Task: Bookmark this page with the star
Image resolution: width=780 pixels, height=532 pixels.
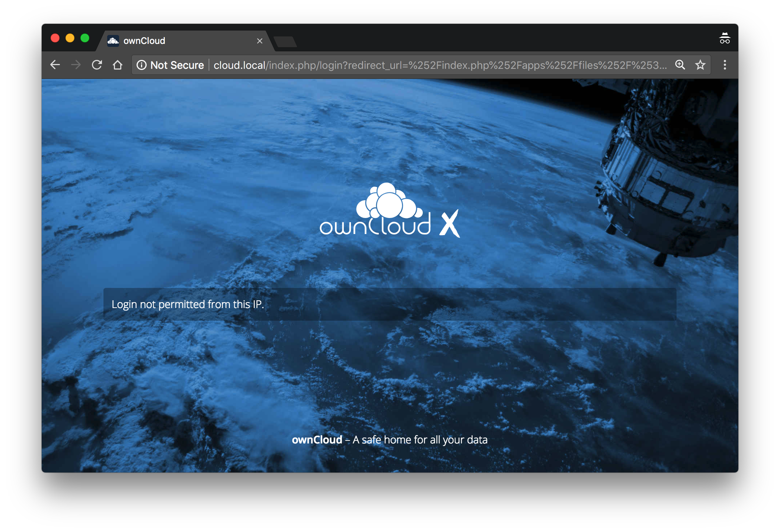Action: tap(700, 65)
